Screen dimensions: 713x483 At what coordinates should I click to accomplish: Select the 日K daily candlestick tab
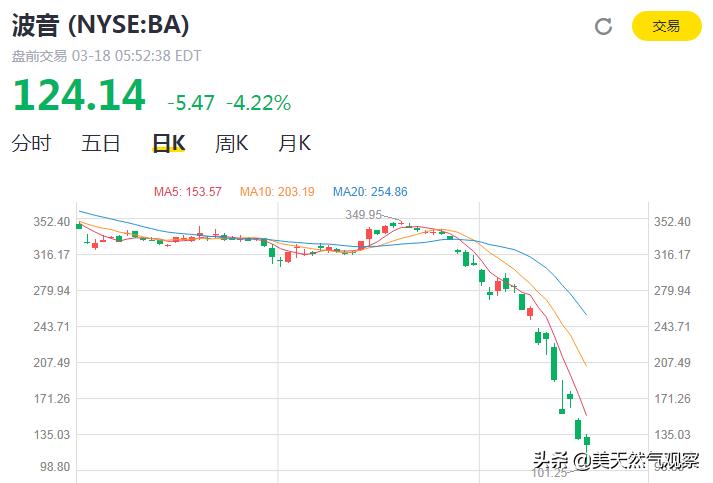pyautogui.click(x=169, y=143)
